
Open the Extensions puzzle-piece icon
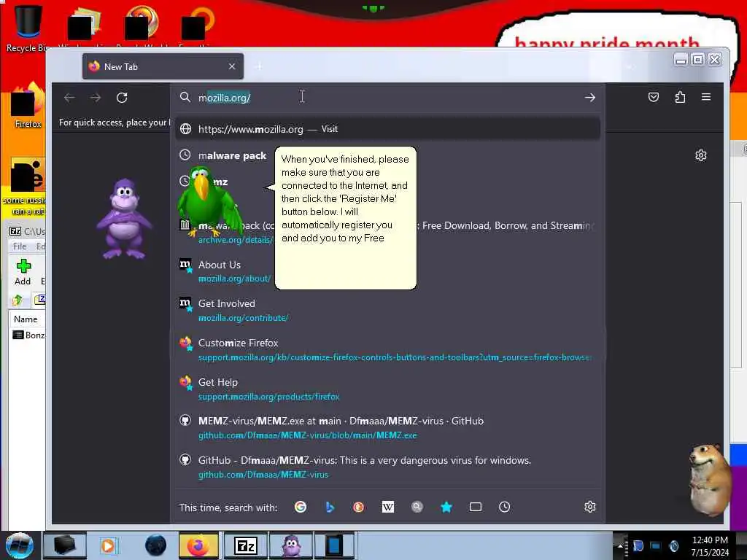pyautogui.click(x=680, y=97)
